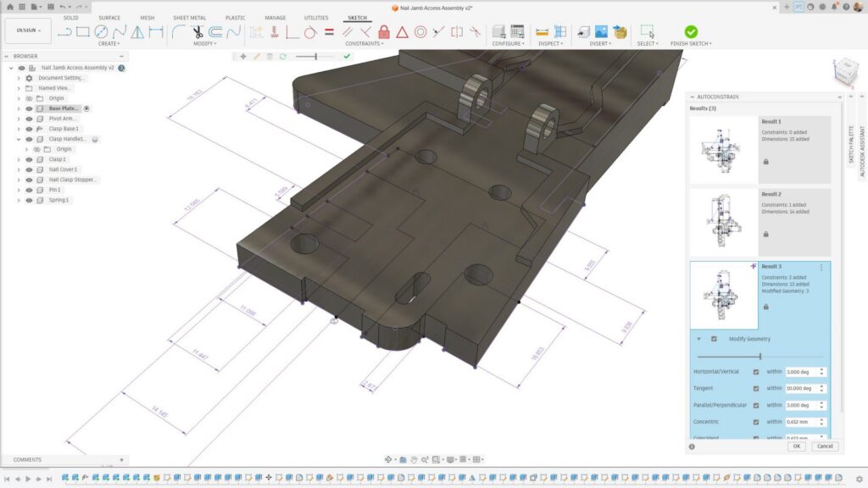Click the Insert Canvas image icon
This screenshot has width=868, height=488.
tap(601, 32)
